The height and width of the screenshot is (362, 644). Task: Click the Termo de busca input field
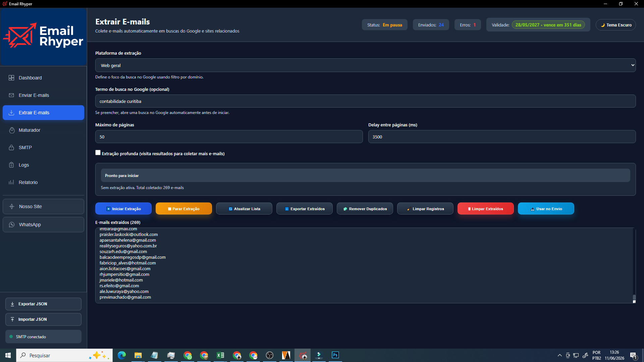[365, 101]
